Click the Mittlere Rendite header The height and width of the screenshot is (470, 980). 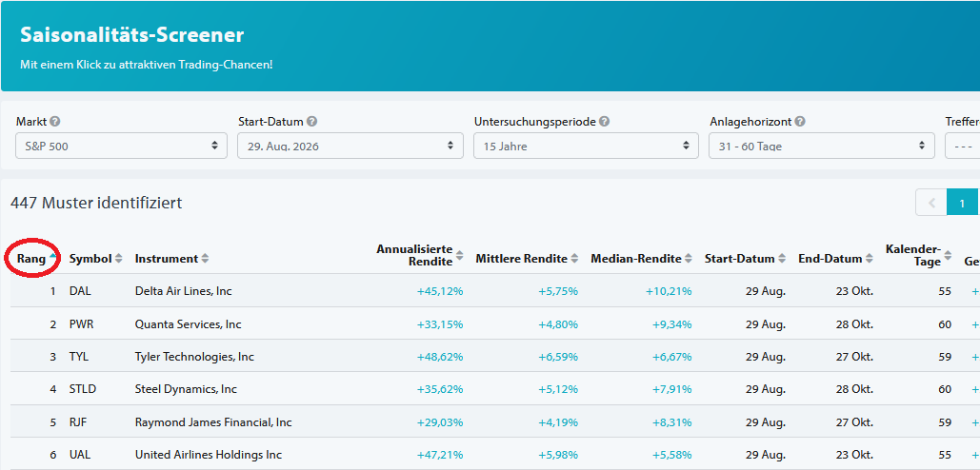click(521, 259)
